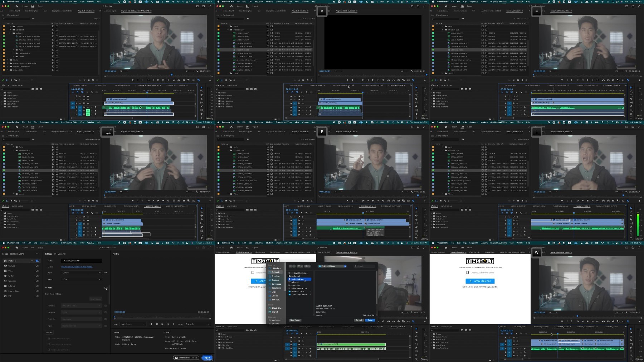Click the Twitter bird icon in Export destinations
The image size is (644, 362).
(5, 276)
